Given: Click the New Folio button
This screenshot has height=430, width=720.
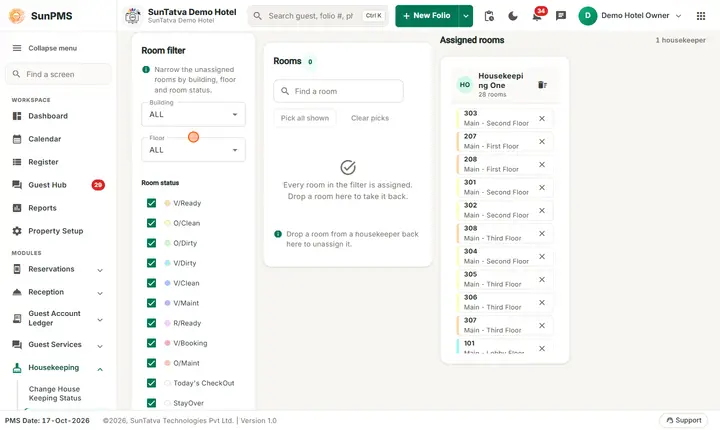Looking at the screenshot, I should pos(427,16).
